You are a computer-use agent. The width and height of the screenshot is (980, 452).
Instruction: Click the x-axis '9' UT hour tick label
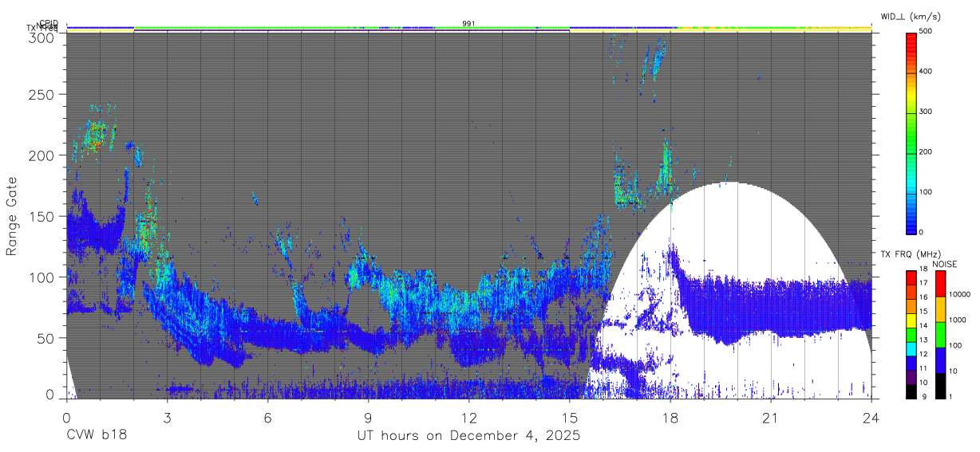pos(368,418)
